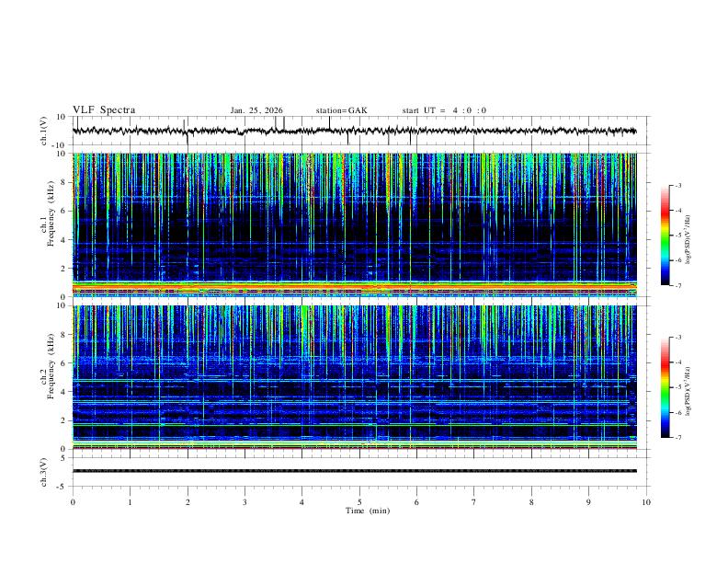This screenshot has height=563, width=728.
Task: Click the time axis tick label '10'
Action: [646, 502]
